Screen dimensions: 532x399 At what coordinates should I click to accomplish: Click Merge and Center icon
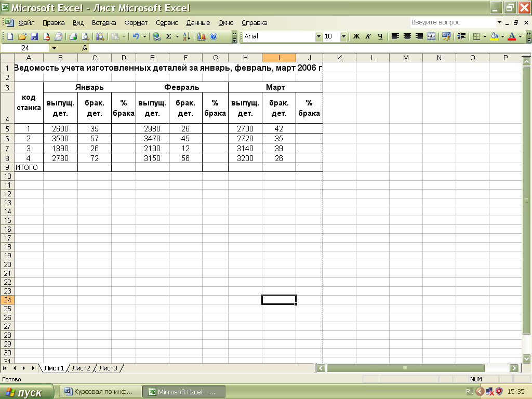click(431, 36)
